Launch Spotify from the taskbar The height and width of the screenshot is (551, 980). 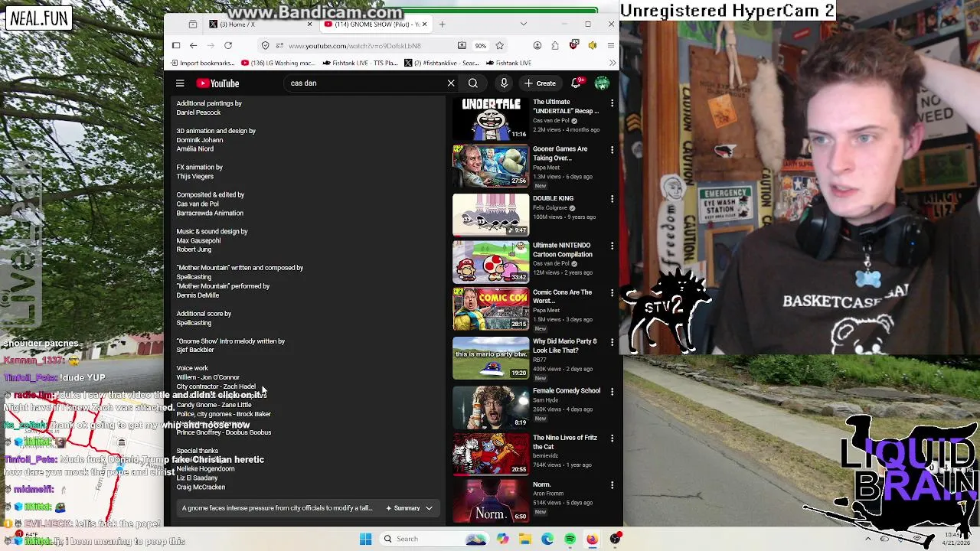(570, 539)
